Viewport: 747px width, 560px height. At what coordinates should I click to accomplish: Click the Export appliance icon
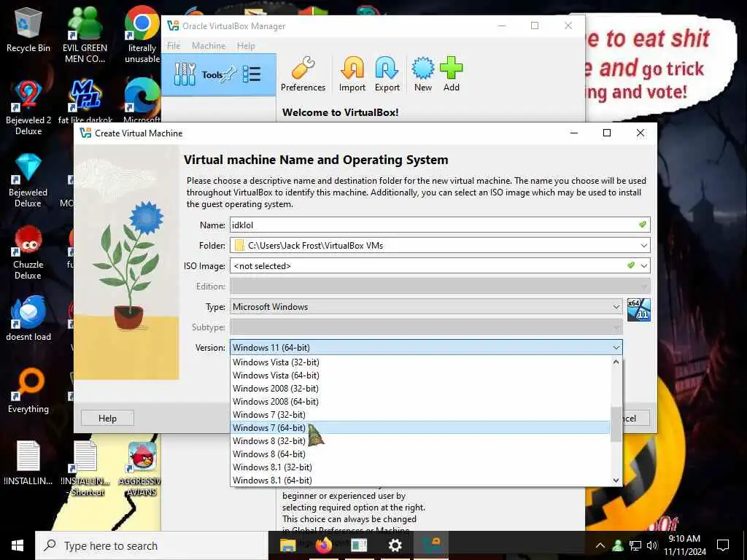pyautogui.click(x=387, y=74)
